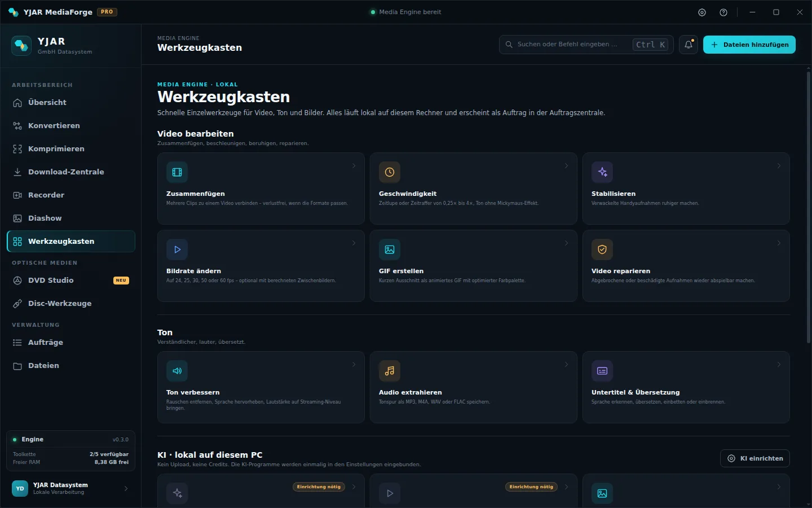Click the MediaForge logo in title bar
This screenshot has height=508, width=812.
(x=14, y=12)
